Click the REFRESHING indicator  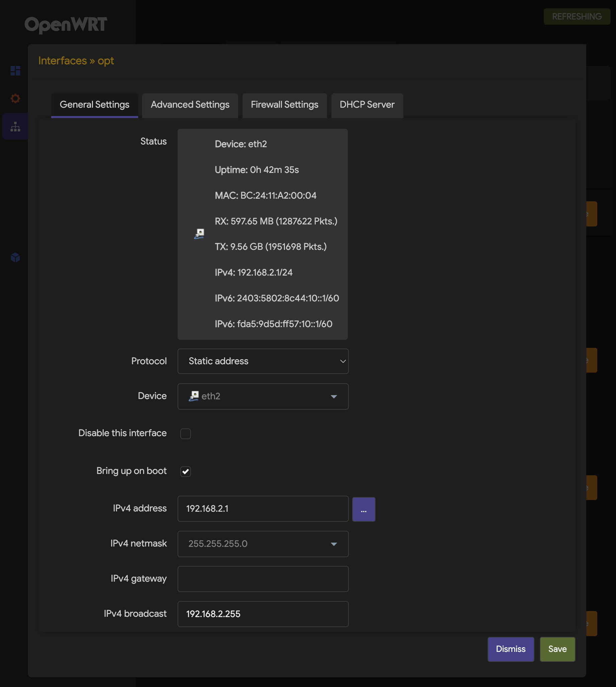tap(577, 17)
